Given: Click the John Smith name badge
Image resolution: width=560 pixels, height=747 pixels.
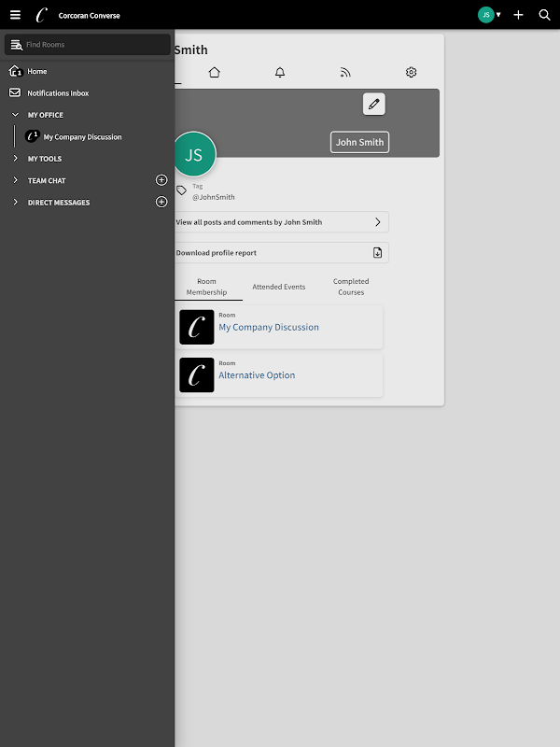Looking at the screenshot, I should [359, 142].
